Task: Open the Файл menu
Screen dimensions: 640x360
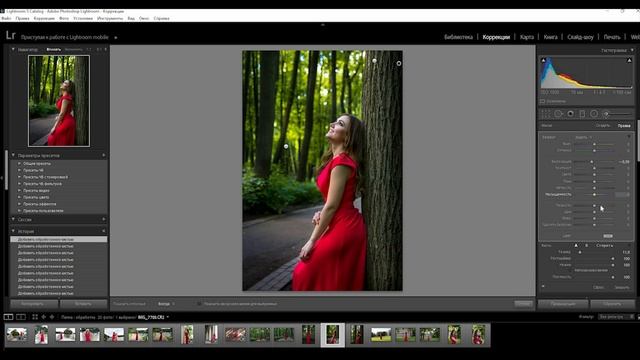Action: pos(6,18)
